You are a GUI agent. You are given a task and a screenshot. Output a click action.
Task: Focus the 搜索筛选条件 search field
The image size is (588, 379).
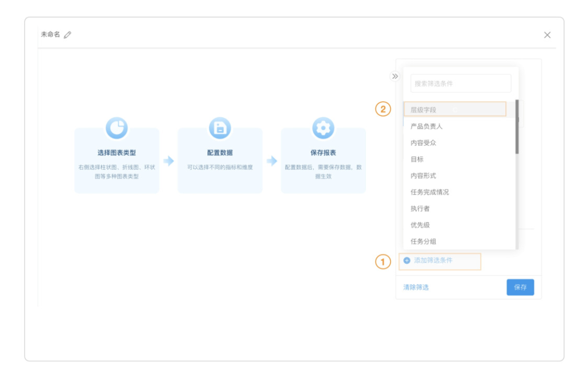[x=461, y=84]
